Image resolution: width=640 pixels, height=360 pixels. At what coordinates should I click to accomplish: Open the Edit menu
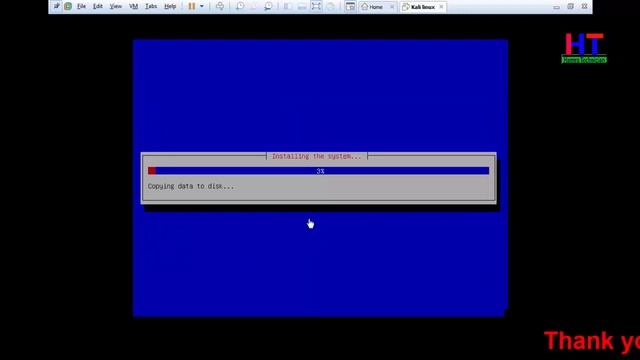[98, 7]
